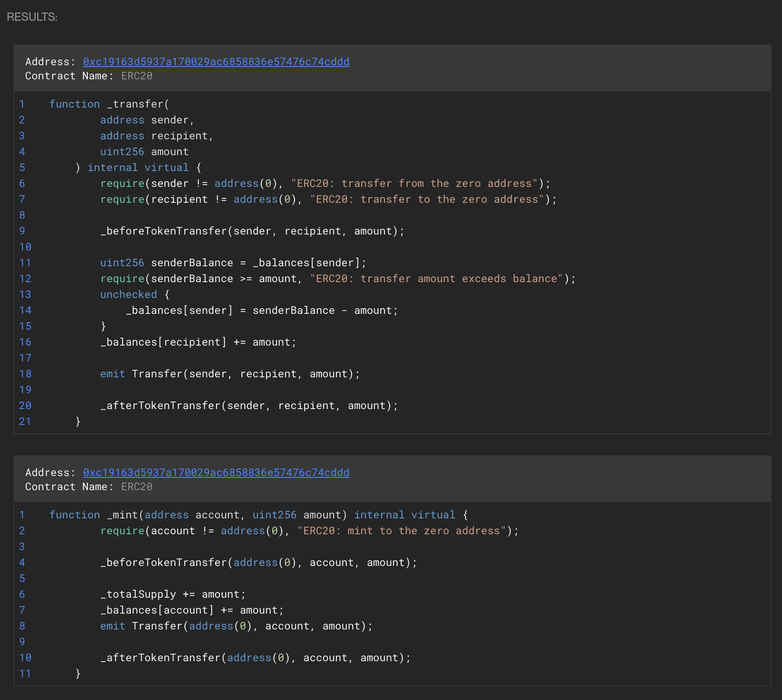Click the RESULTS: heading
Screen dimensions: 782x700
point(32,17)
